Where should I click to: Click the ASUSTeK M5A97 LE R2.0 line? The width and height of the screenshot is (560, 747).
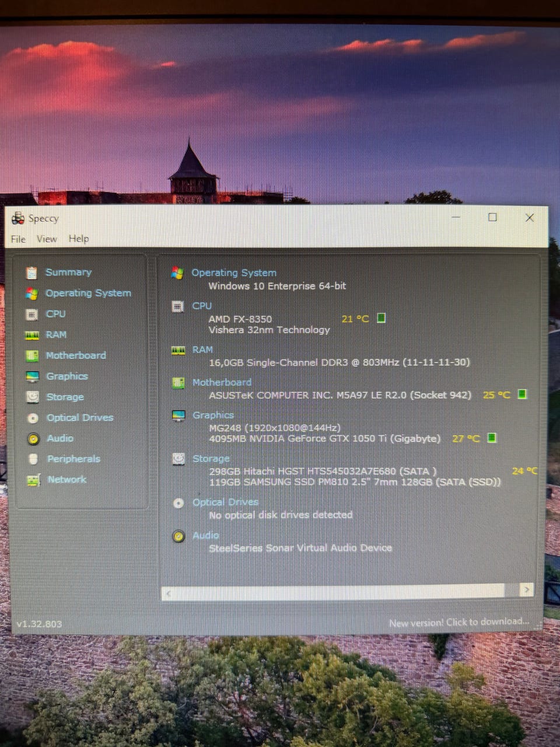[x=340, y=395]
